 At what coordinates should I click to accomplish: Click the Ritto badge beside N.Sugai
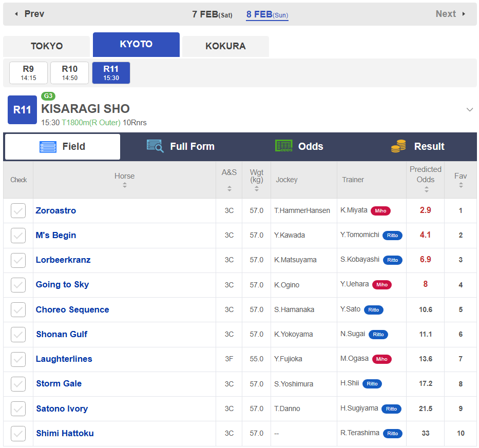coord(378,335)
